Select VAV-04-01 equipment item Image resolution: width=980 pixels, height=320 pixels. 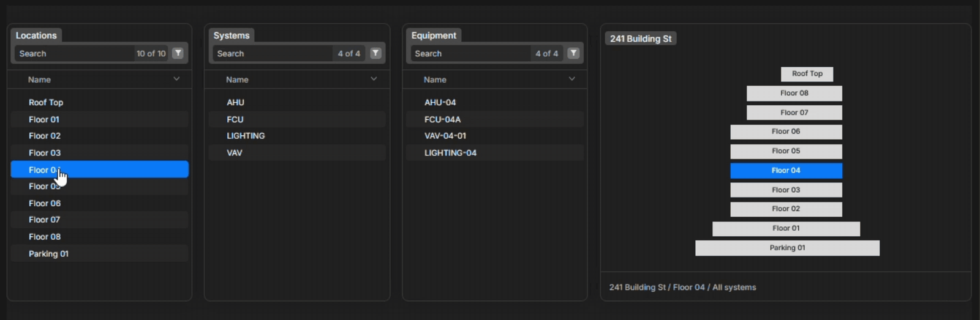click(495, 136)
